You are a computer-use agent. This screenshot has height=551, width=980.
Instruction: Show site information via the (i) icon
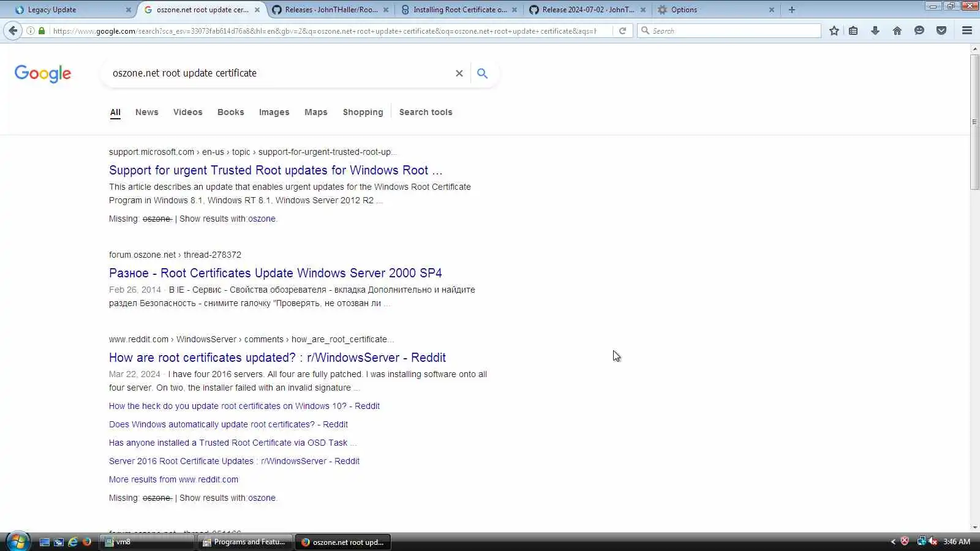click(x=31, y=31)
